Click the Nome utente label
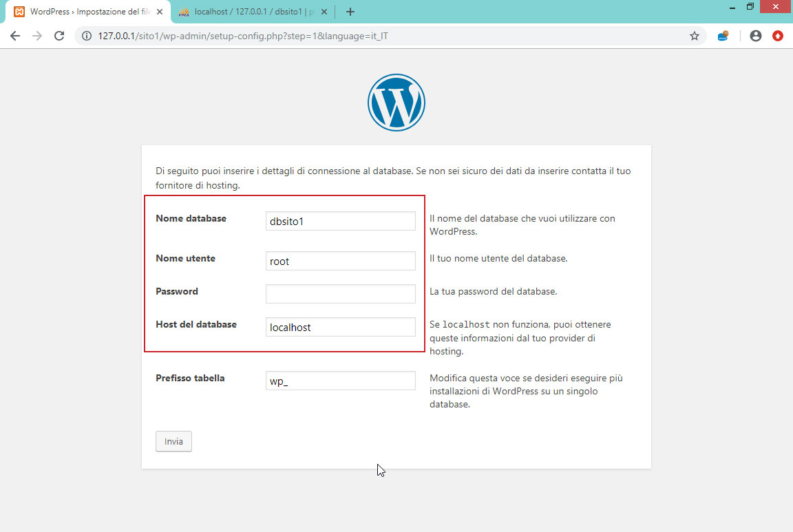 pyautogui.click(x=186, y=258)
